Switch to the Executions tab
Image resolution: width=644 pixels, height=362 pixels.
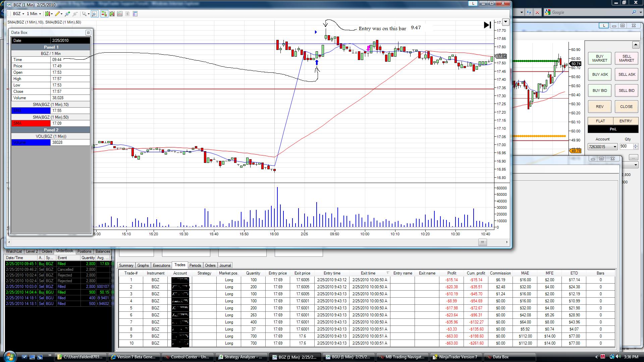pyautogui.click(x=161, y=265)
